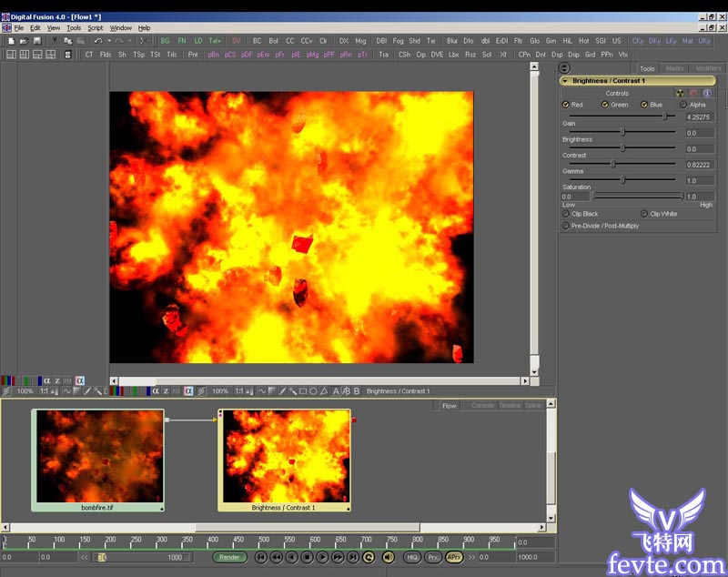The height and width of the screenshot is (577, 728).
Task: Save the flow with the disk icon
Action: pos(37,41)
